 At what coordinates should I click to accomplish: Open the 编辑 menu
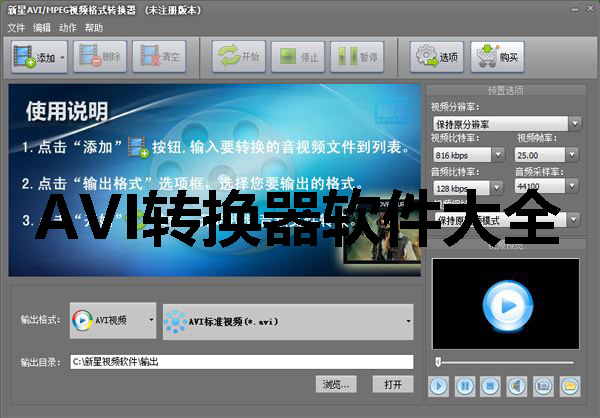tap(42, 28)
